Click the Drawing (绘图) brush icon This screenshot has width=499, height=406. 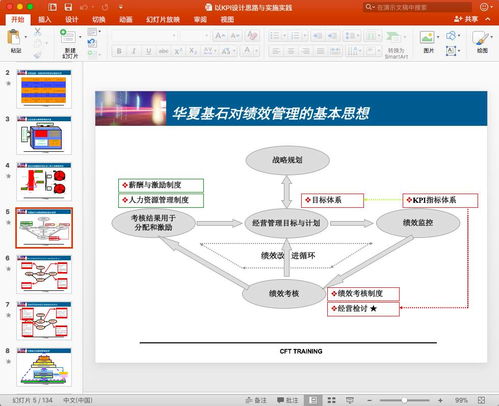point(480,38)
